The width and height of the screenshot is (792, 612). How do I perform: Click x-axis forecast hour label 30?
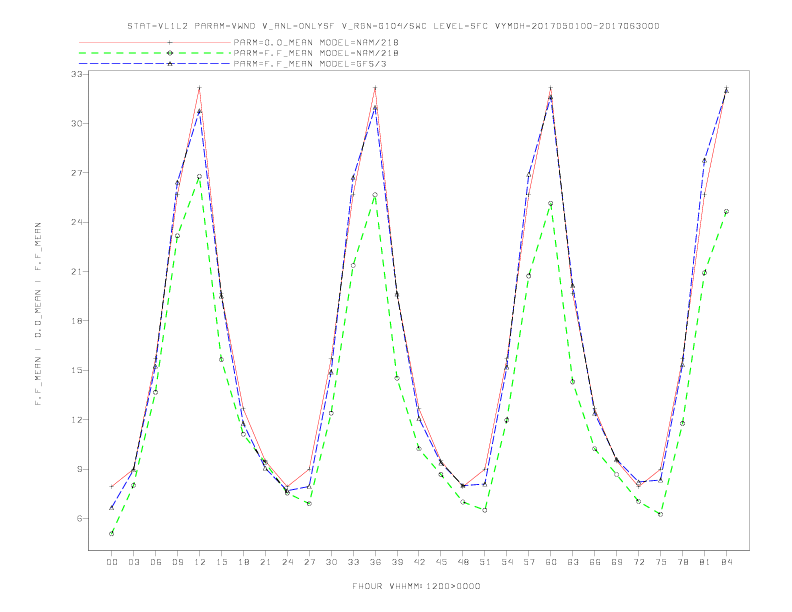(x=331, y=562)
